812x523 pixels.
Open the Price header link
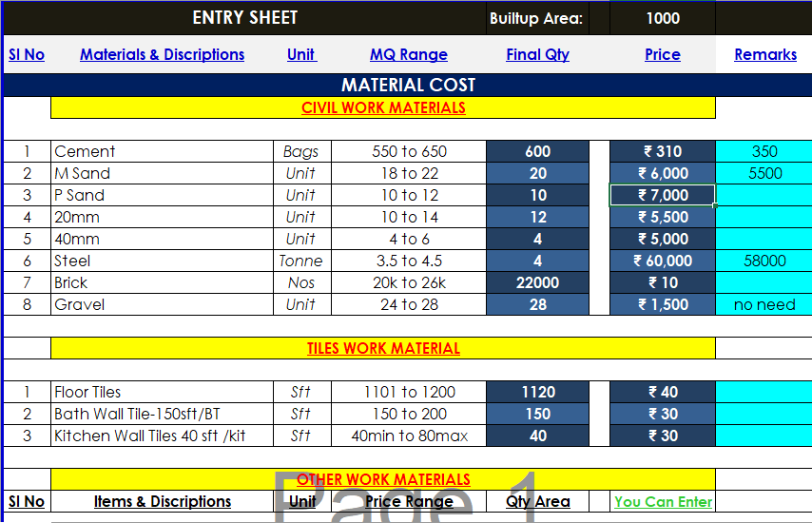(x=663, y=54)
